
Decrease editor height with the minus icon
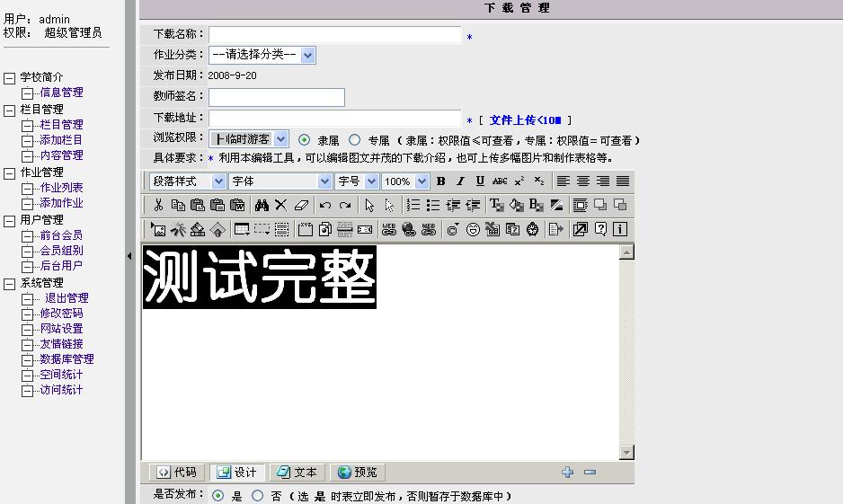pos(590,472)
